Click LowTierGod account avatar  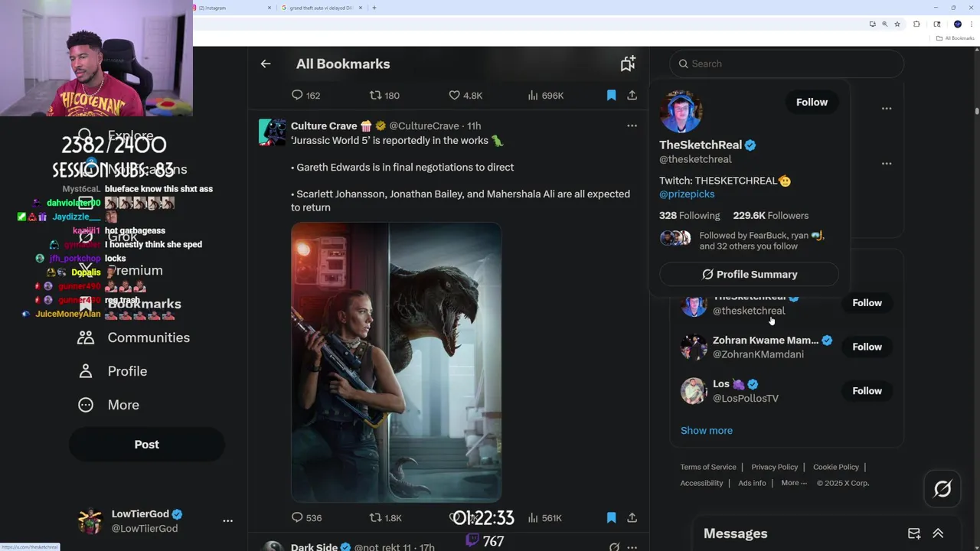(x=90, y=521)
